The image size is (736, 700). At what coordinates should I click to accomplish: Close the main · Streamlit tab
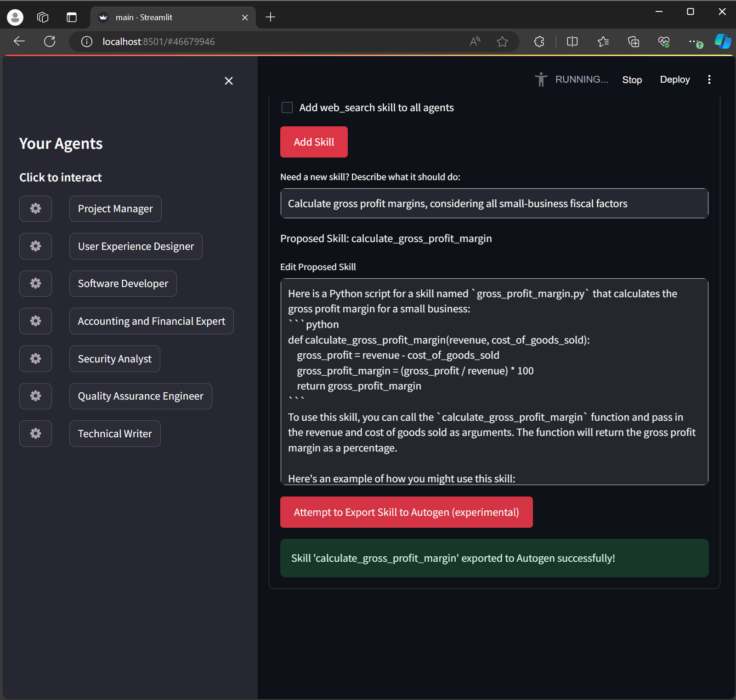point(245,17)
